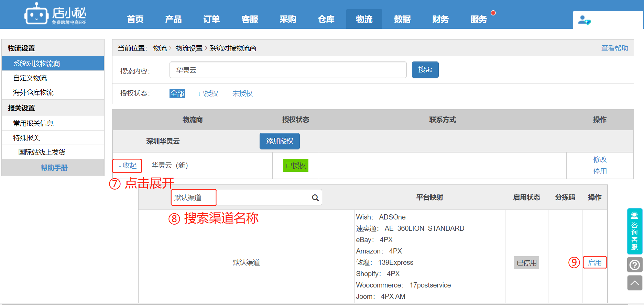This screenshot has height=305, width=644.
Task: Open the 咨询客服 support widget
Action: [635, 231]
